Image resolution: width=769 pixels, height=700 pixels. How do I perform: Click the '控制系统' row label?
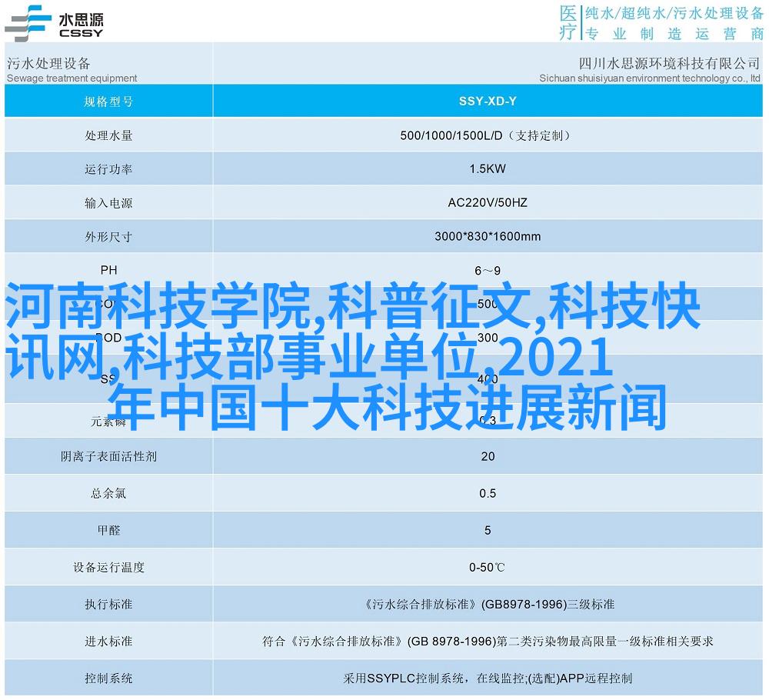108,678
